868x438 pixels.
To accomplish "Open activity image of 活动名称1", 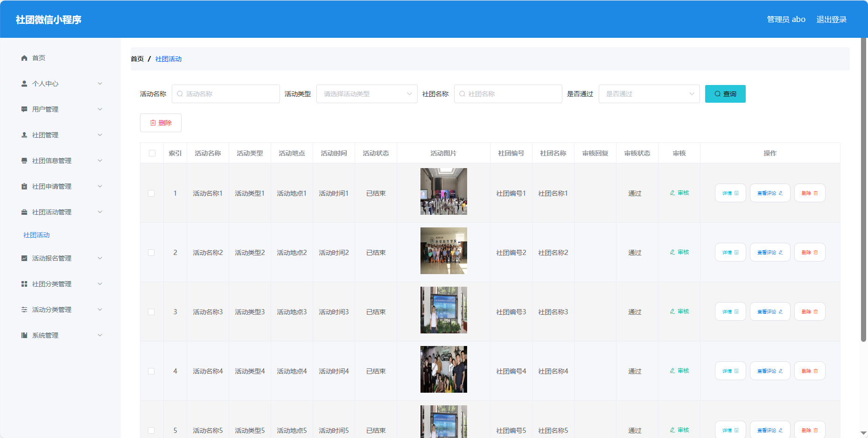I will click(444, 191).
